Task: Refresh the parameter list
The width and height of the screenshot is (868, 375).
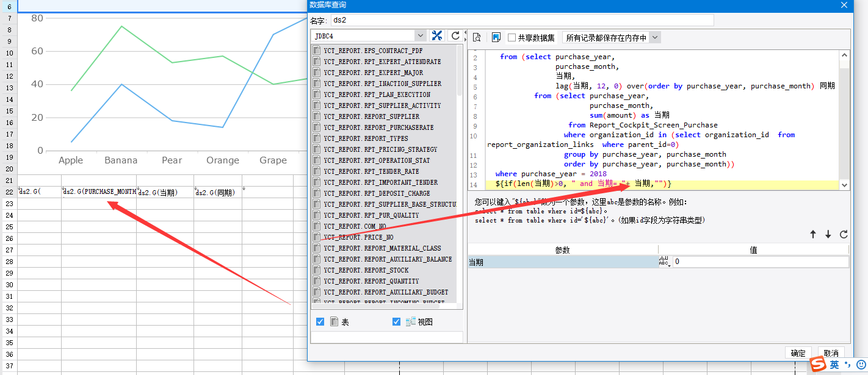Action: pos(844,234)
